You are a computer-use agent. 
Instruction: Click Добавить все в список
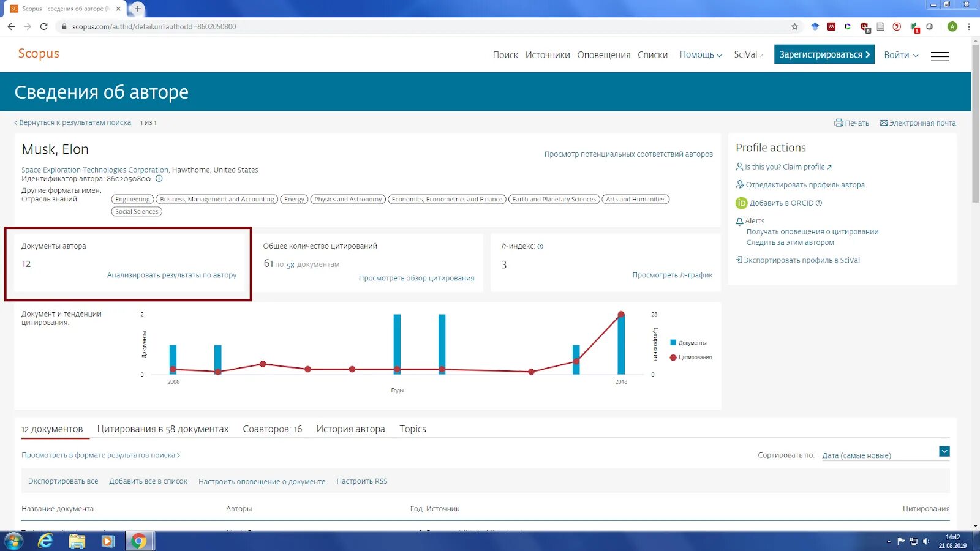[x=148, y=482]
